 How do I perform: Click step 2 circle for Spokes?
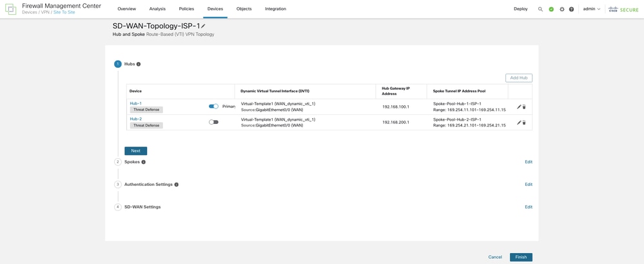pos(118,162)
